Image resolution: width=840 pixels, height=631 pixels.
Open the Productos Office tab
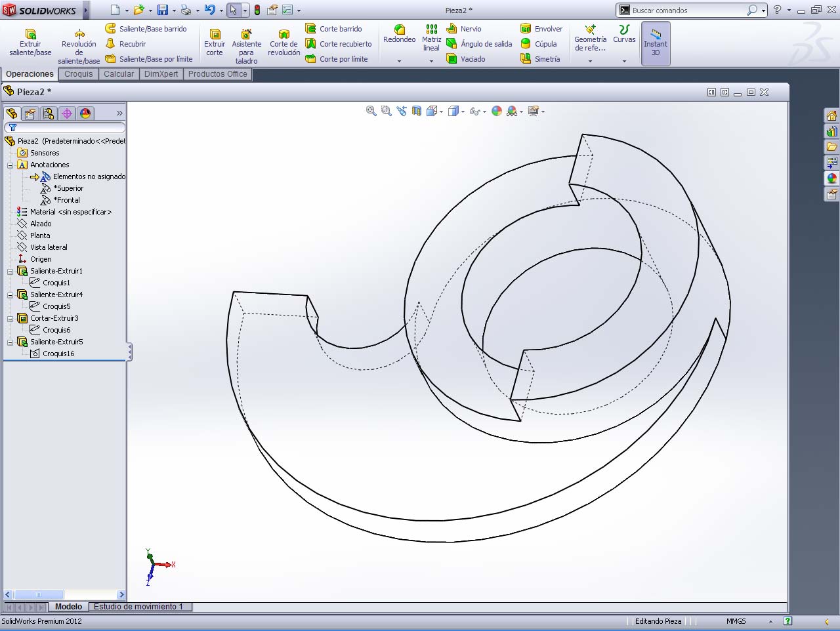click(218, 74)
